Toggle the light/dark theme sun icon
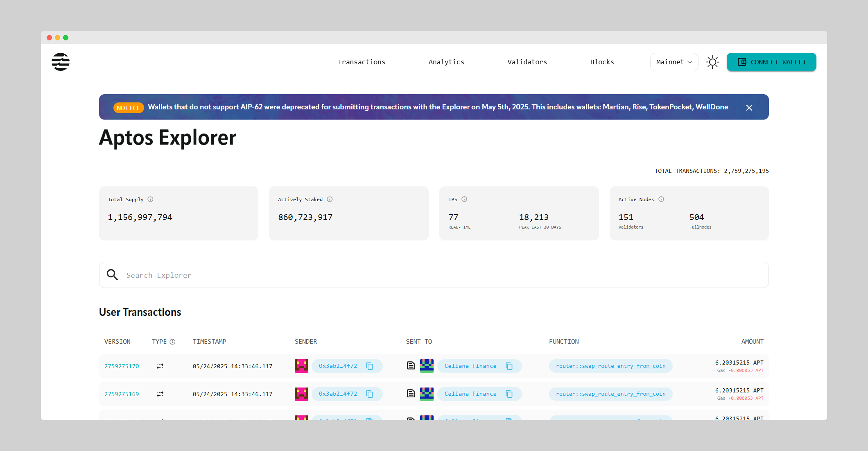868x451 pixels. 712,62
